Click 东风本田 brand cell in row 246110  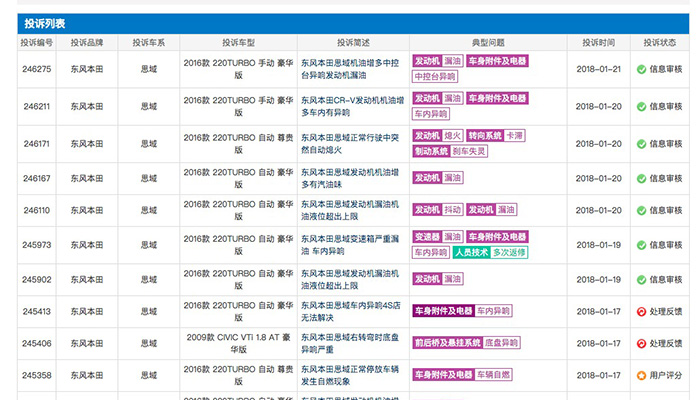pyautogui.click(x=87, y=210)
